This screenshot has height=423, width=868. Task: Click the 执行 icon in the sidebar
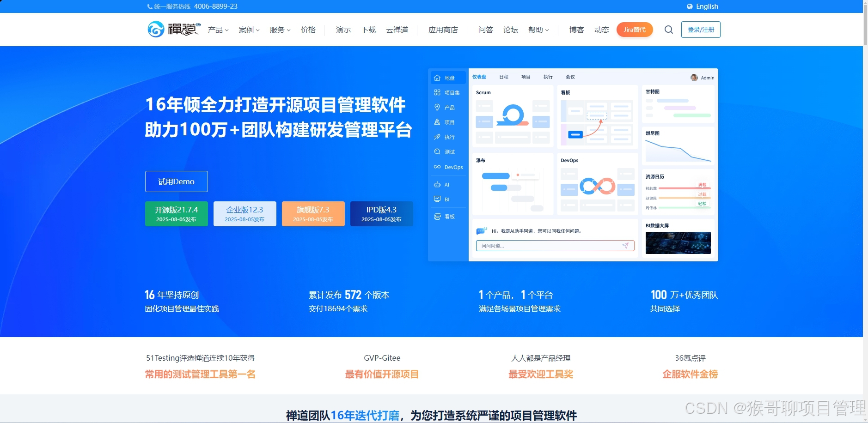[438, 137]
